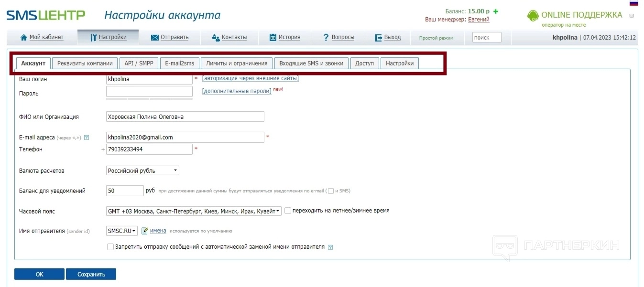Open the Доступ tab
Screen dimensions: 644x287
point(365,63)
